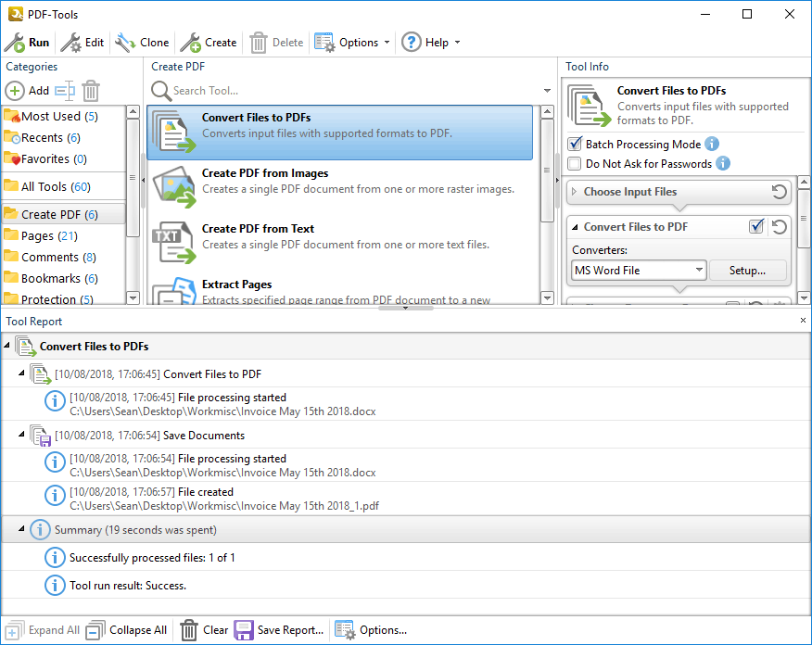
Task: Open the Options menu in the top toolbar
Action: 352,43
